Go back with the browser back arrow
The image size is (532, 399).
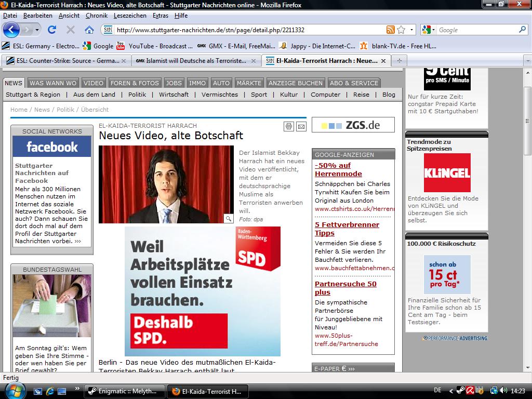pyautogui.click(x=11, y=30)
